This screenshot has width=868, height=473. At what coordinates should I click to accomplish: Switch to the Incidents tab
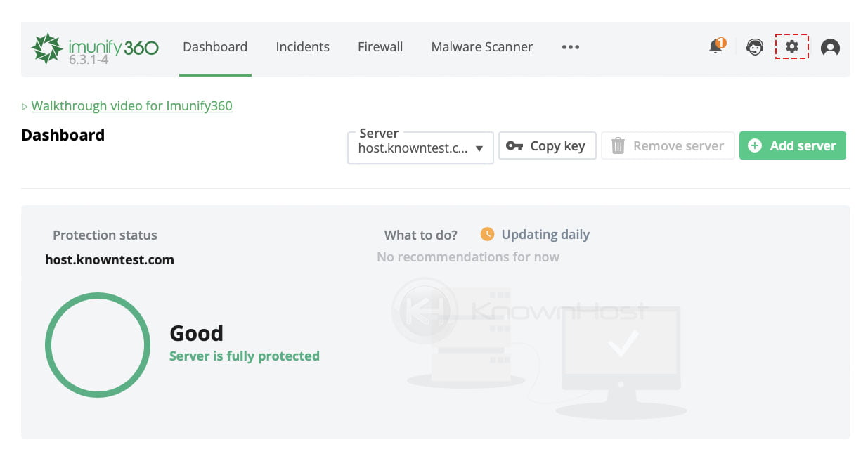(x=302, y=46)
